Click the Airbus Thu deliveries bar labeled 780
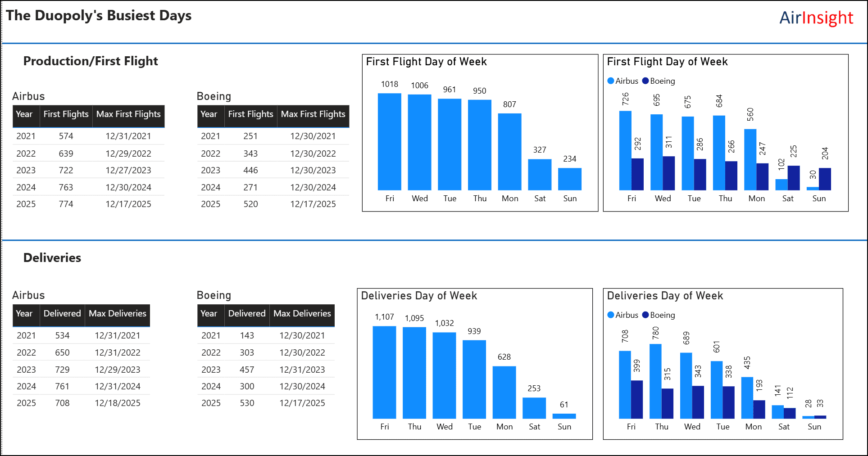Image resolution: width=868 pixels, height=456 pixels. [x=655, y=381]
